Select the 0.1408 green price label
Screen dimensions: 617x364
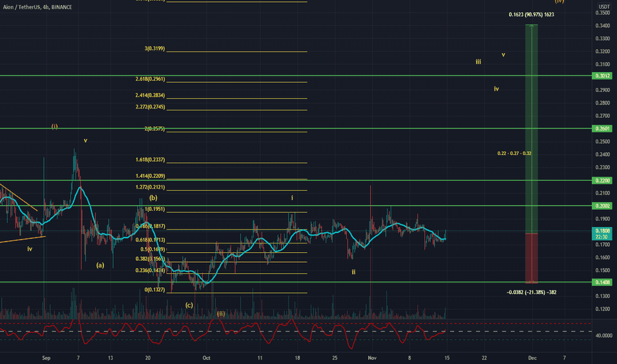click(x=602, y=282)
